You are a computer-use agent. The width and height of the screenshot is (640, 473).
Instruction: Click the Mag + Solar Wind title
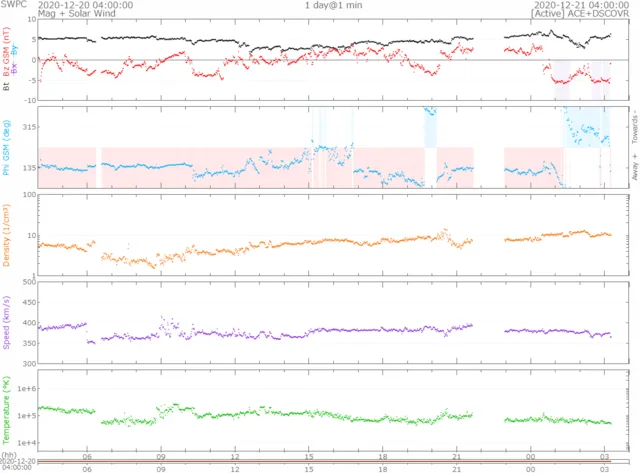[x=77, y=13]
